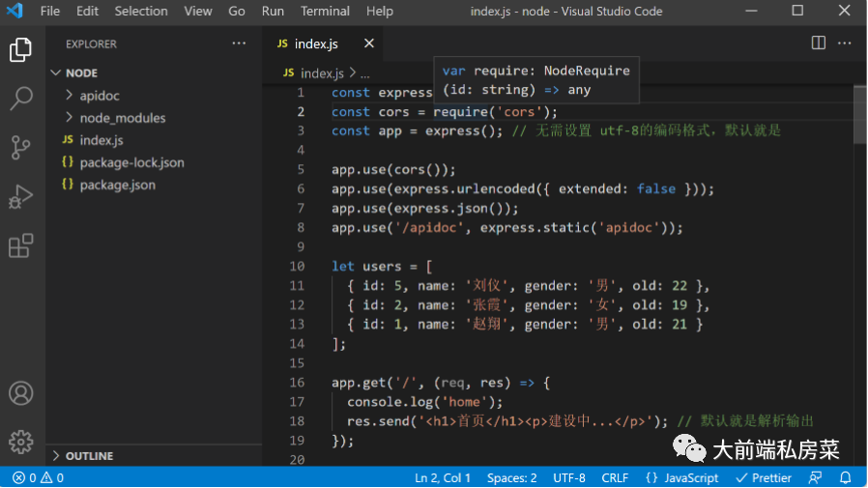Change the CRLF end-of-line sequence
Viewport: 868px width, 488px height.
tap(615, 477)
